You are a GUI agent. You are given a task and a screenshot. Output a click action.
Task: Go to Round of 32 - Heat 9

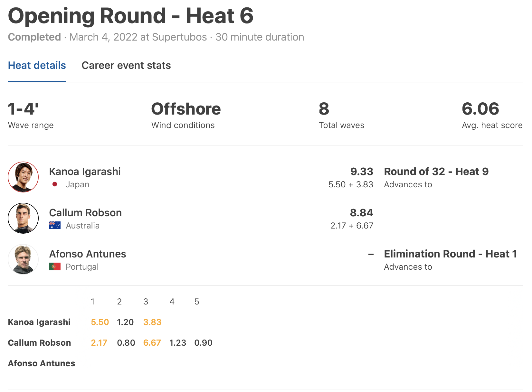[436, 172]
